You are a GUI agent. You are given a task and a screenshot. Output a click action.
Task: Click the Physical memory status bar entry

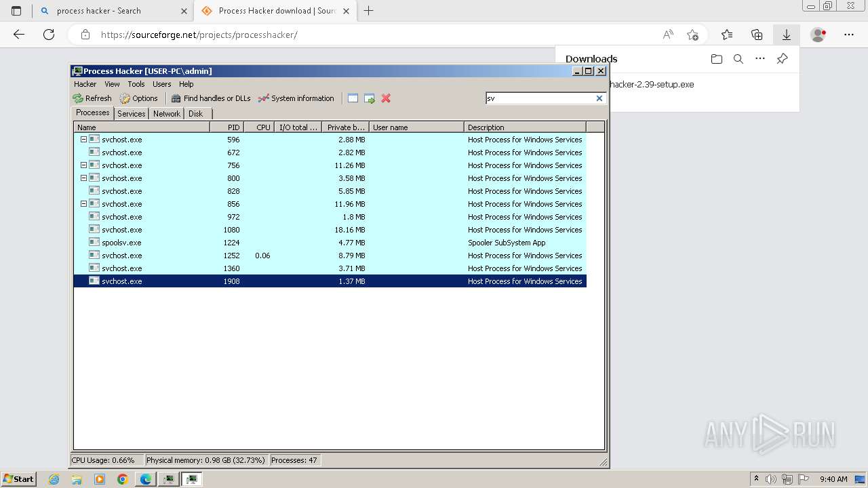(x=205, y=460)
